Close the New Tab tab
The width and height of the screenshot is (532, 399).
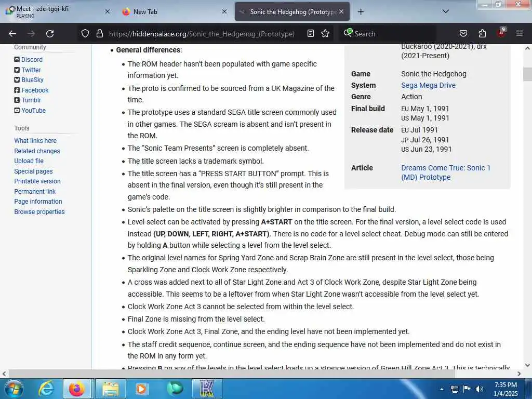(224, 11)
